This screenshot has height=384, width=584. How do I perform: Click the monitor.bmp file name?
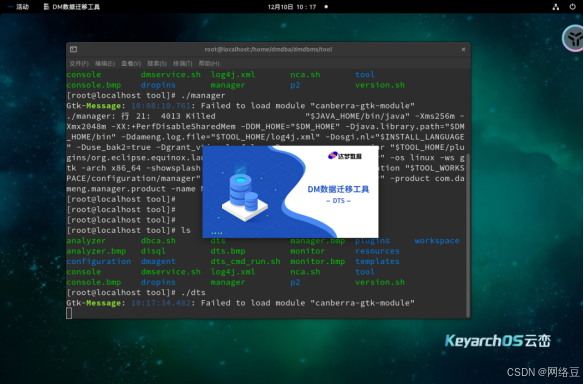[x=317, y=261]
